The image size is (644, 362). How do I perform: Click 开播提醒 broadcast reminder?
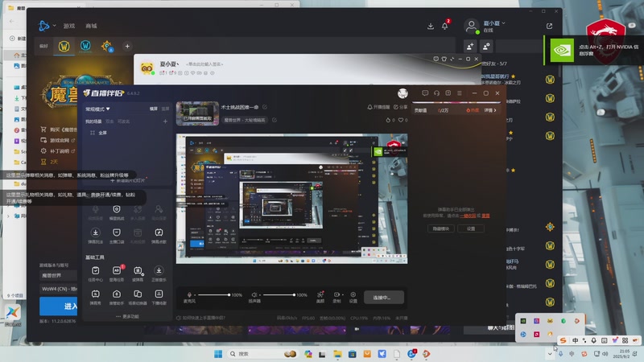pos(378,107)
